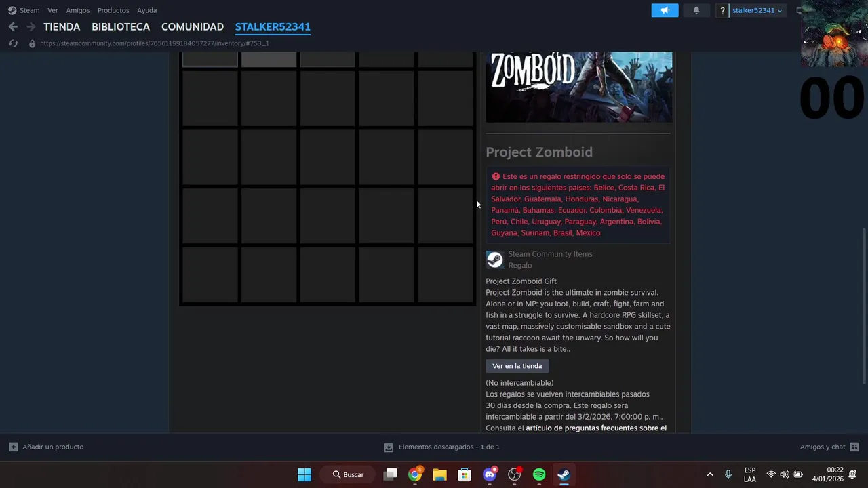Reload the current Steam page
Viewport: 868px width, 488px height.
[13, 43]
